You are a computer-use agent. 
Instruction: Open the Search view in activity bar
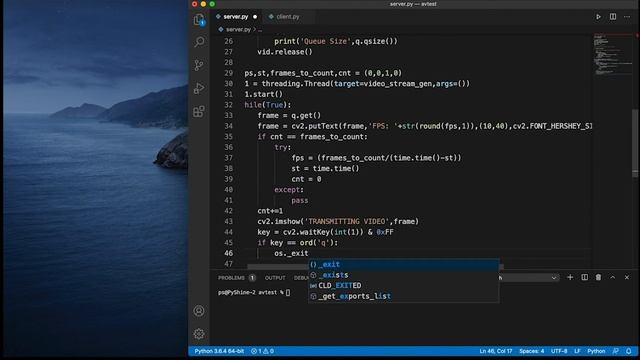coord(199,42)
